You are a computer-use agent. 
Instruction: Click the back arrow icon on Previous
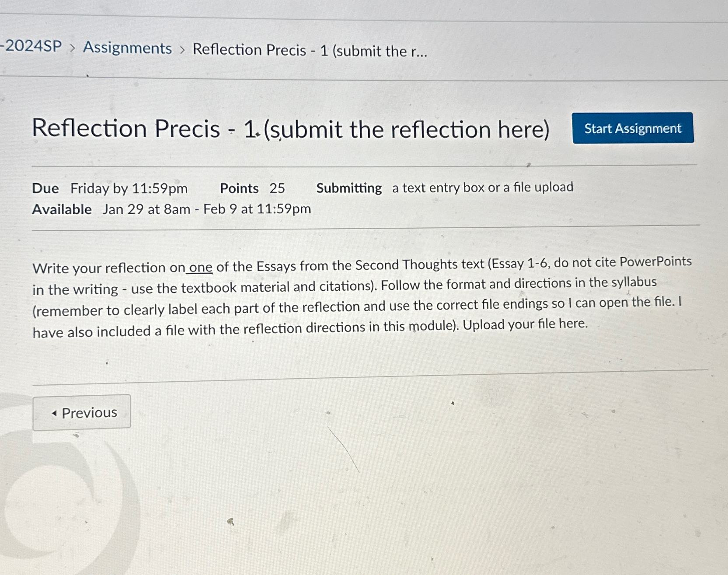click(54, 412)
